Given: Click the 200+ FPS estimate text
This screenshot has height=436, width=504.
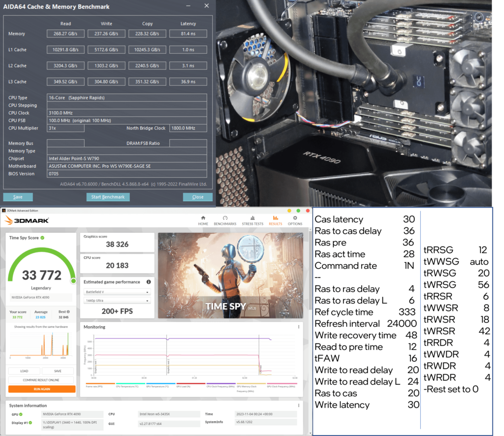Looking at the screenshot, I should pos(117,311).
